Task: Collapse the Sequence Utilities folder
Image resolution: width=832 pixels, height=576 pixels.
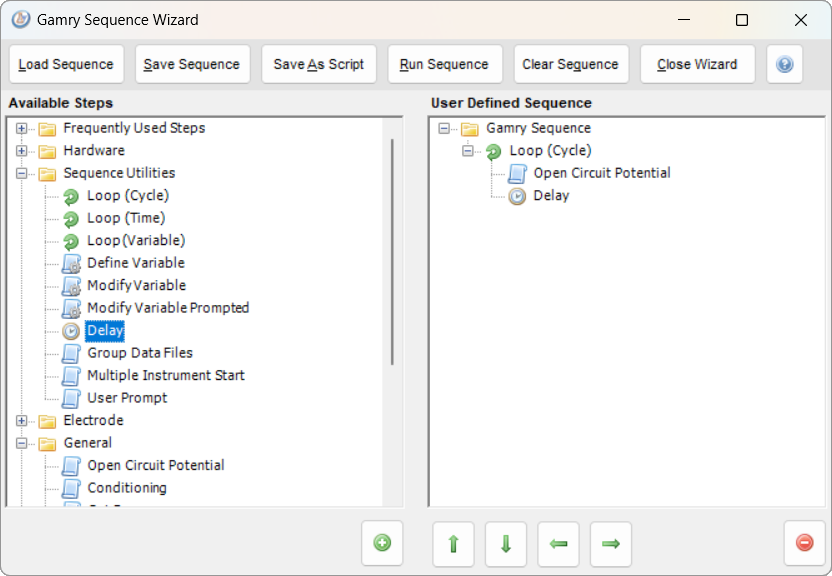Action: point(21,173)
